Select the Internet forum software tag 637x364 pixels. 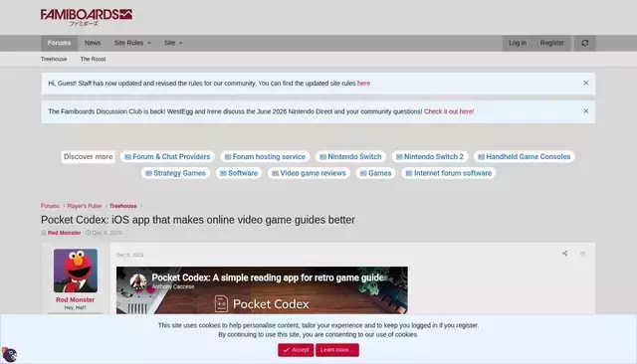[449, 173]
